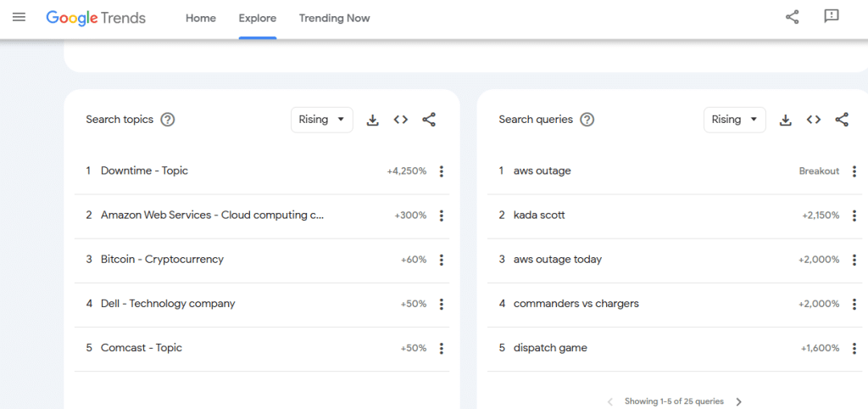
Task: Share the Search topics card
Action: pyautogui.click(x=429, y=120)
